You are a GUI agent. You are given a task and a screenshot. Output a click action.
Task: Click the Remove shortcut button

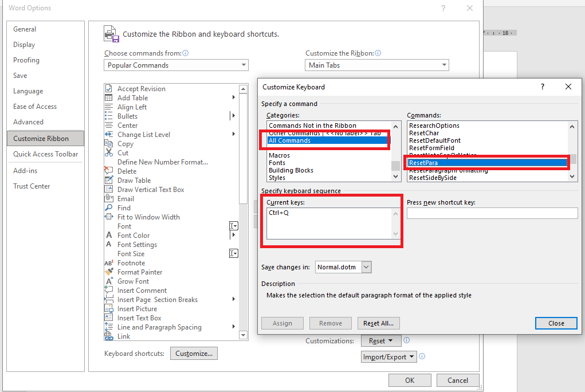(x=331, y=323)
